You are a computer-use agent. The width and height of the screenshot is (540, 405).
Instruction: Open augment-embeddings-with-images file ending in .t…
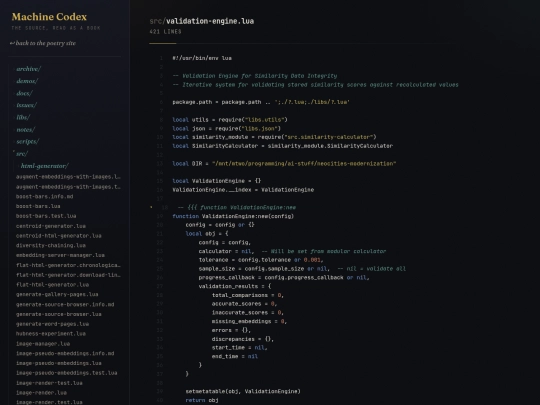[x=68, y=187]
